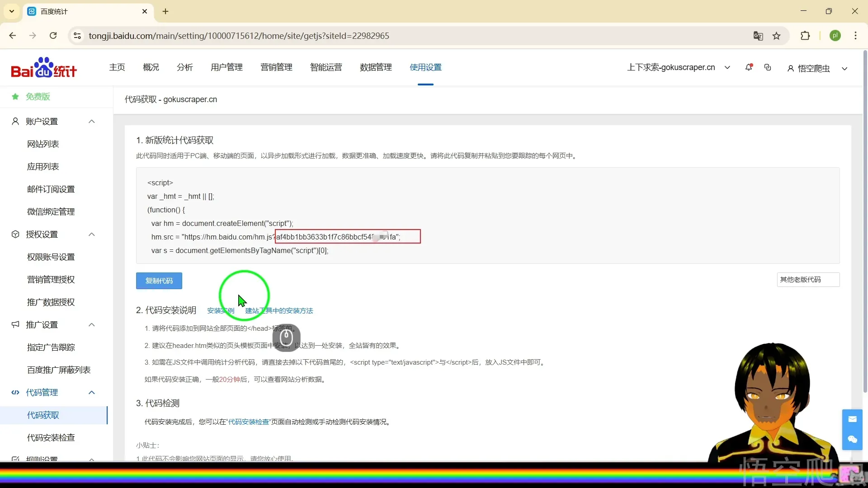868x488 pixels.
Task: Click the floating mail feedback icon
Action: coord(852,419)
